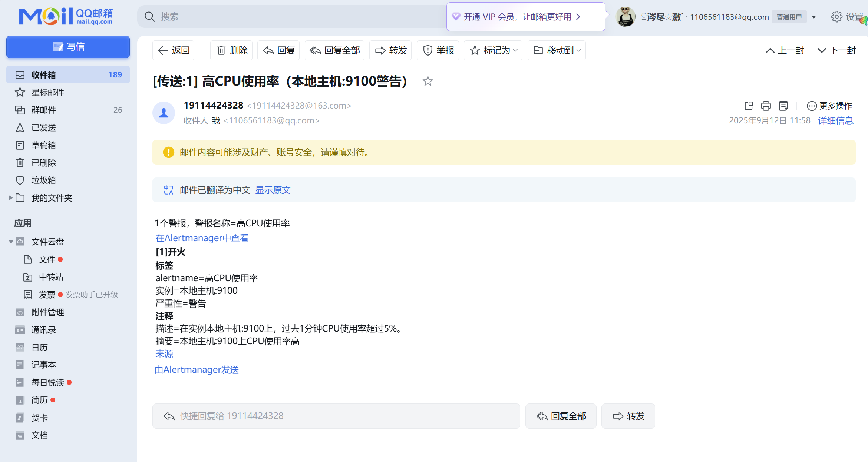868x462 pixels.
Task: Click the QQ Mail logo
Action: coord(66,16)
